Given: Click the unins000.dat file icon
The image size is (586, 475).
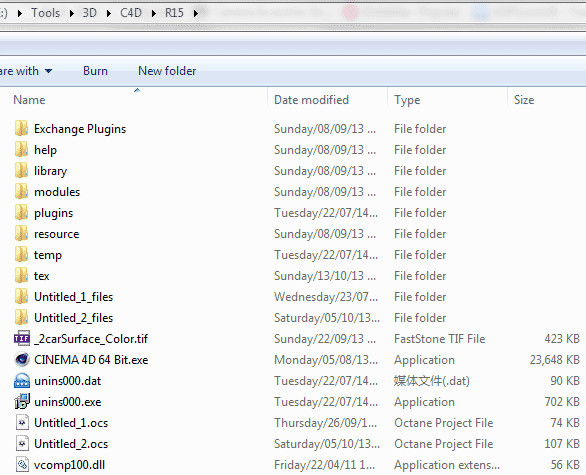Looking at the screenshot, I should [22, 381].
